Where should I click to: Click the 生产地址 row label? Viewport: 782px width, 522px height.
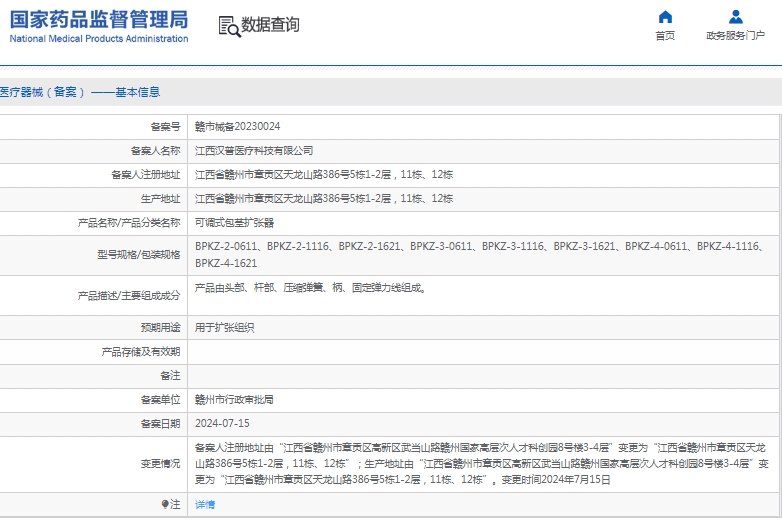[160, 198]
